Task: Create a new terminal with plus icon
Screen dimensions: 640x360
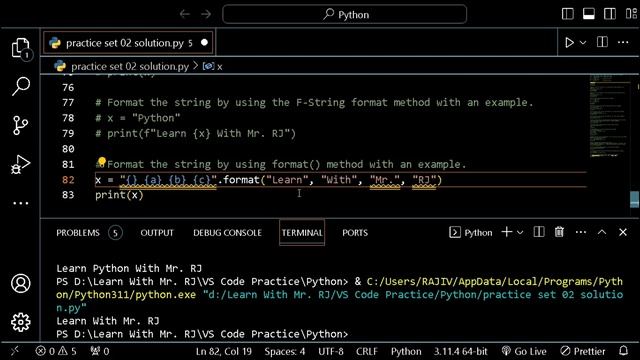Action: 507,232
